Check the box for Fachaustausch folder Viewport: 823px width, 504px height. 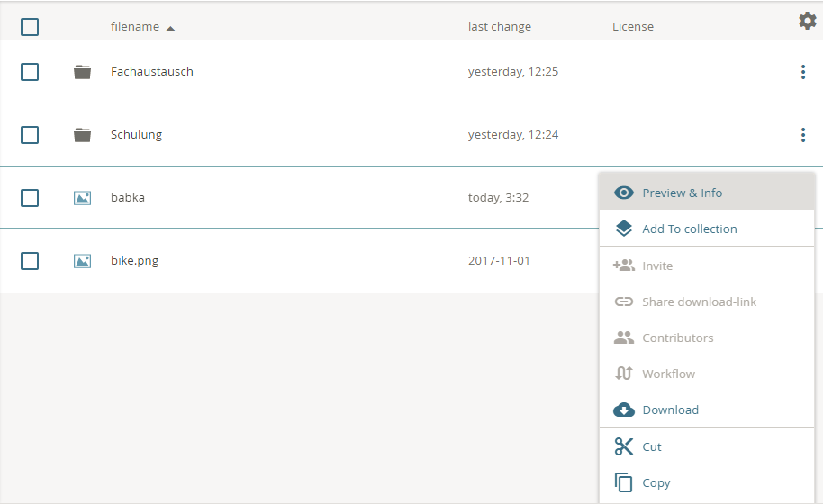coord(30,72)
